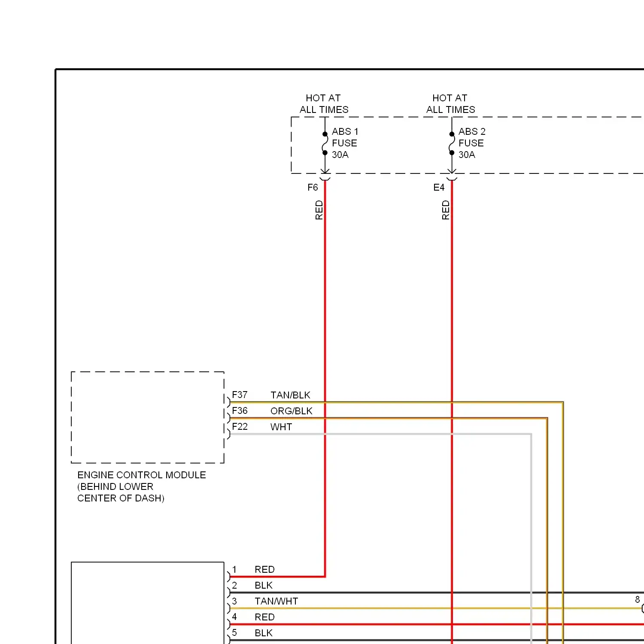Select the TAN/BLK wire label
Viewport: 644px width, 644px height.
click(x=290, y=395)
